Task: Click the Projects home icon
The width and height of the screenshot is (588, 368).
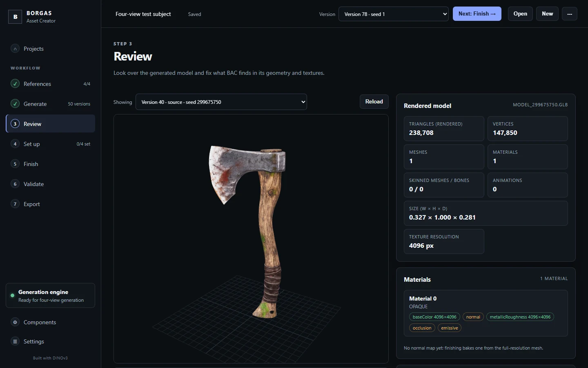Action: (15, 49)
